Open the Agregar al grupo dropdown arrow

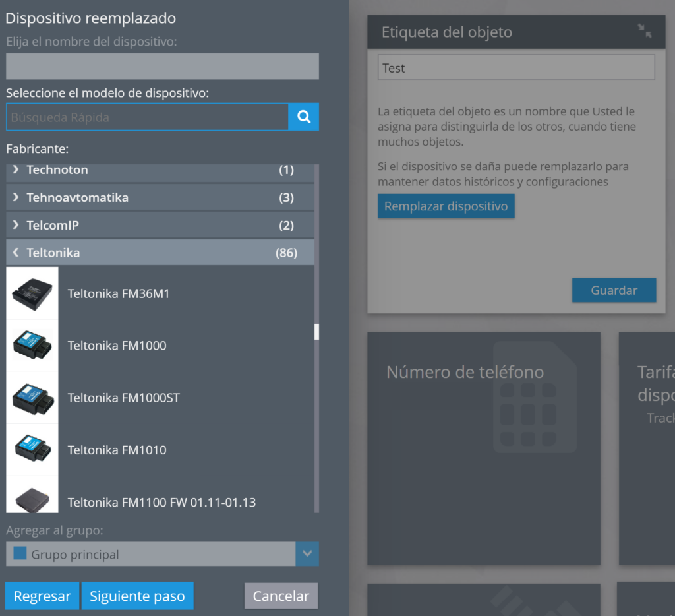(x=307, y=554)
